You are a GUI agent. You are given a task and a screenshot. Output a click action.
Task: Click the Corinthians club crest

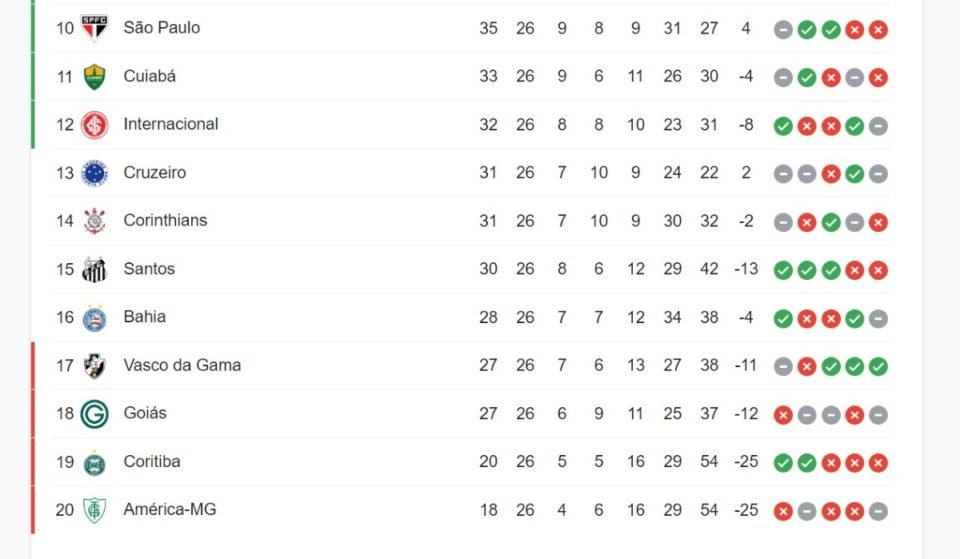click(x=94, y=221)
